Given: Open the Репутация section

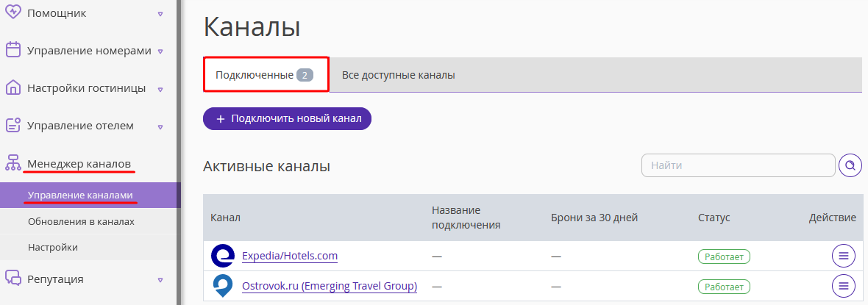Looking at the screenshot, I should tap(55, 279).
